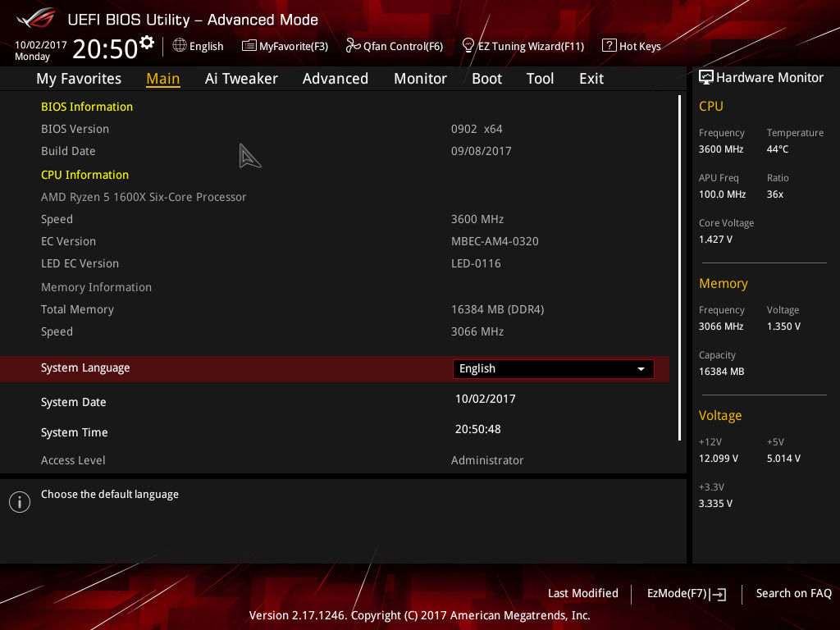Click the System Date label
840x630 pixels.
pos(73,402)
